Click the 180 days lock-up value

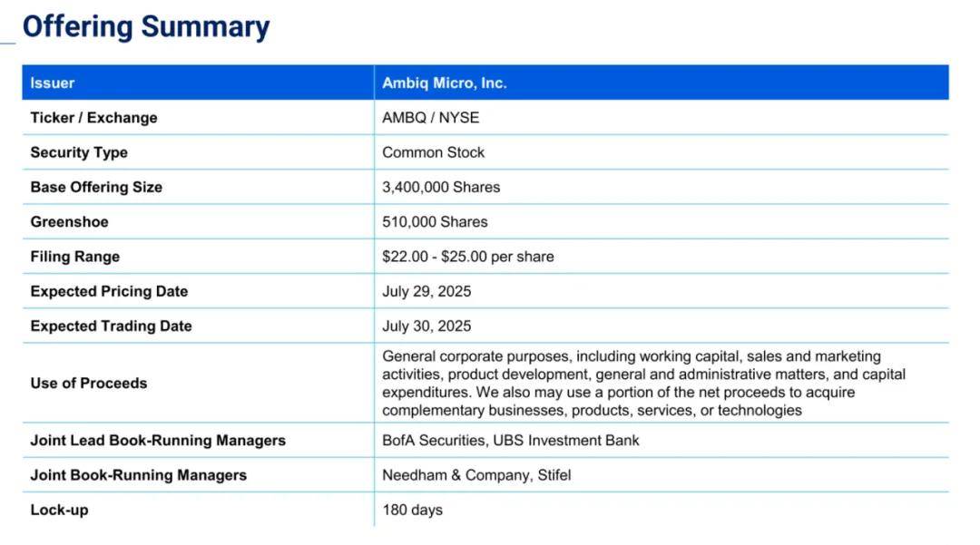pos(413,510)
